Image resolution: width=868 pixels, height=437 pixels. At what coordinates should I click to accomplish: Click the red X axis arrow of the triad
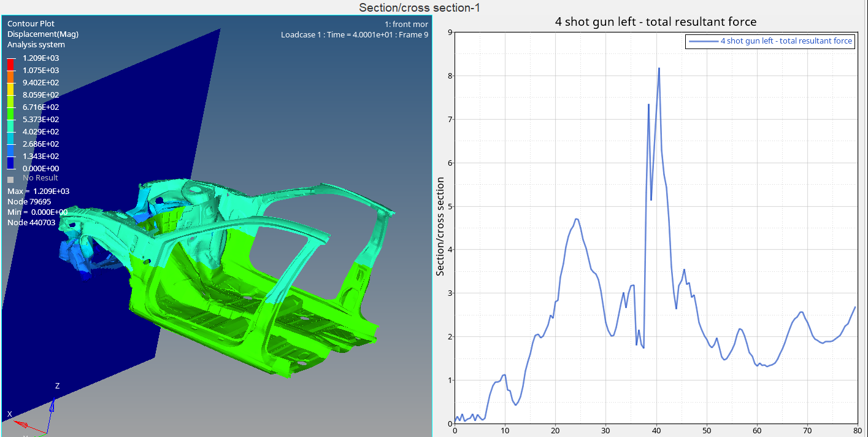coord(20,424)
